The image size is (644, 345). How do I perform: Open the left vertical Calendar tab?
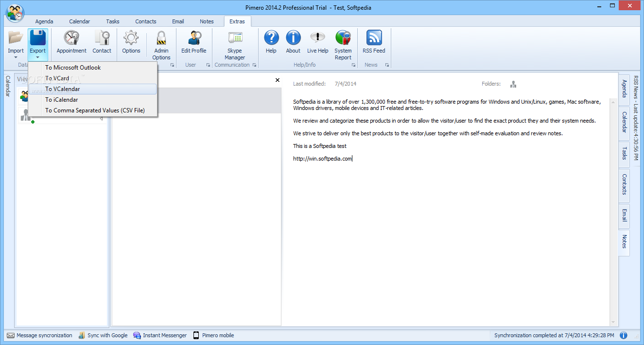pyautogui.click(x=7, y=86)
